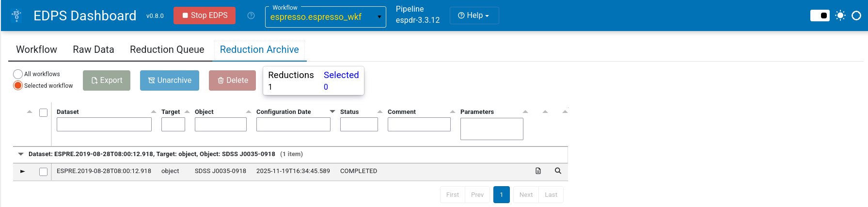This screenshot has width=868, height=207.
Task: Click the Object filter input field
Action: click(x=221, y=125)
